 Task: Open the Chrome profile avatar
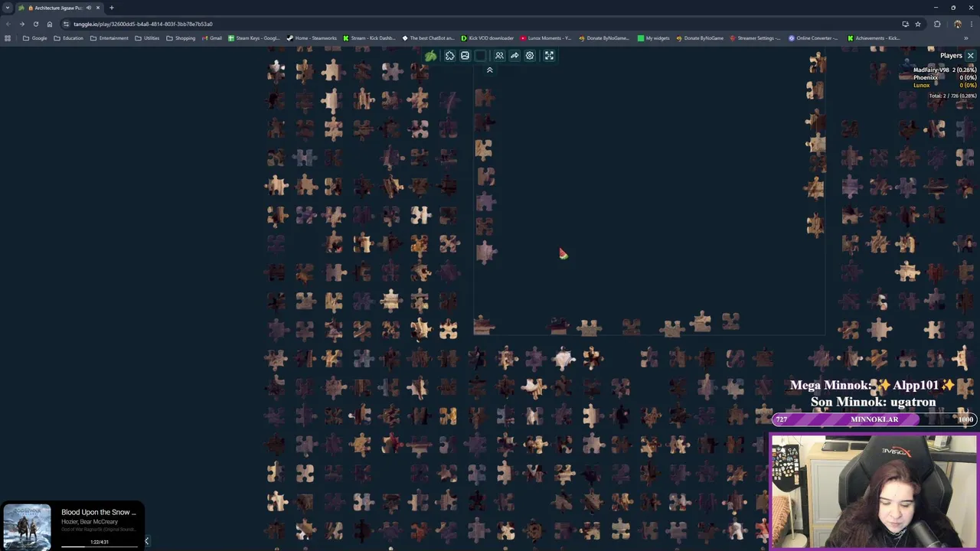click(x=957, y=24)
